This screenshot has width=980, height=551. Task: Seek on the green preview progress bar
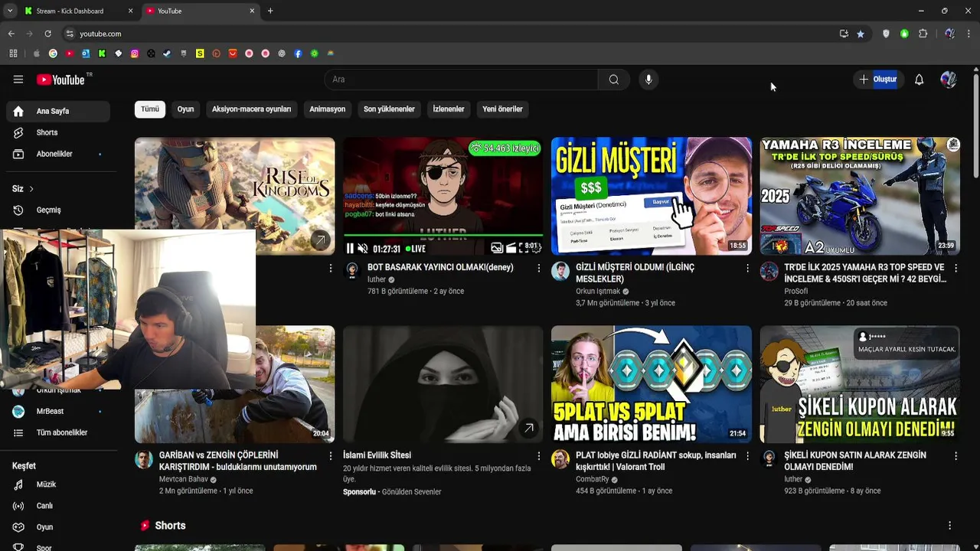[x=443, y=236]
